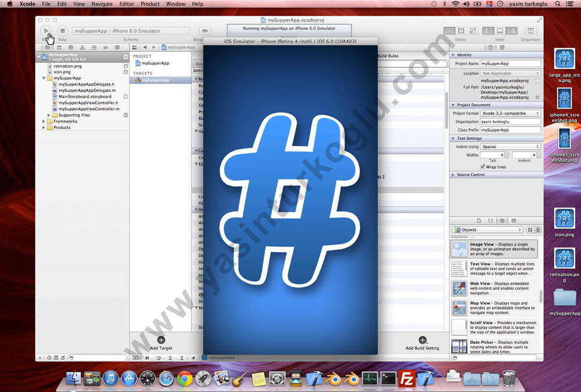Reveal full path in Finder arrow

pos(537,98)
